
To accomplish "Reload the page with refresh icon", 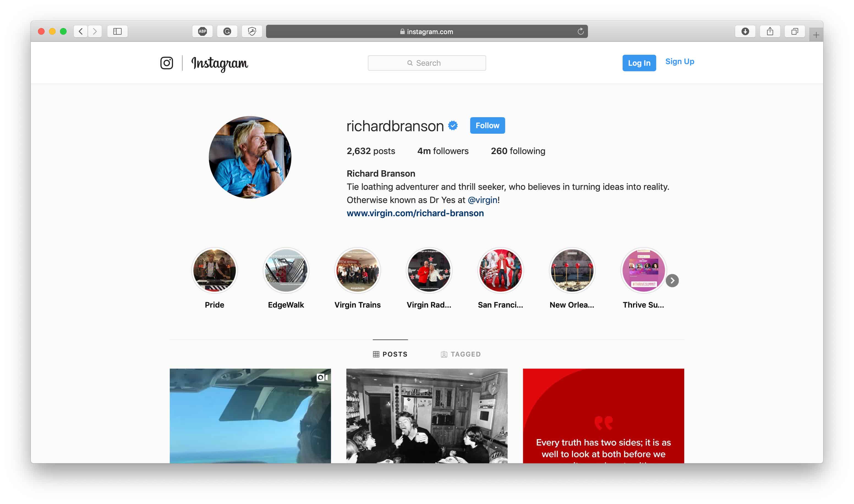I will [x=580, y=31].
